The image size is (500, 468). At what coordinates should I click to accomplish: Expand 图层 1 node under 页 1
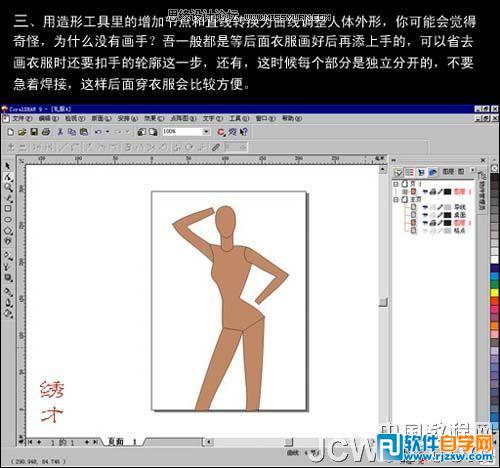pos(405,192)
